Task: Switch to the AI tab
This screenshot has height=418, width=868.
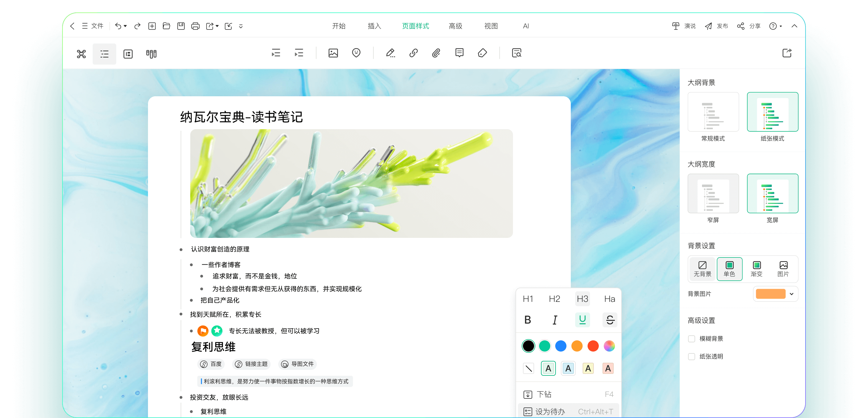Action: pos(526,26)
